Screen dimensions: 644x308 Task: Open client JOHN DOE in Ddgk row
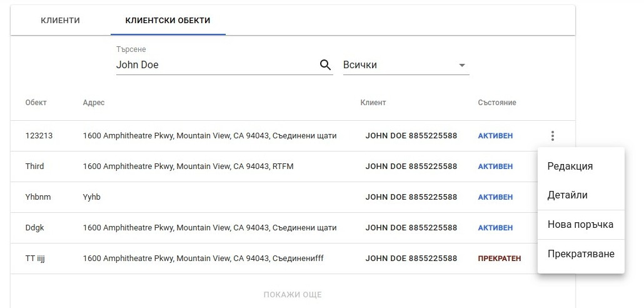tap(411, 228)
